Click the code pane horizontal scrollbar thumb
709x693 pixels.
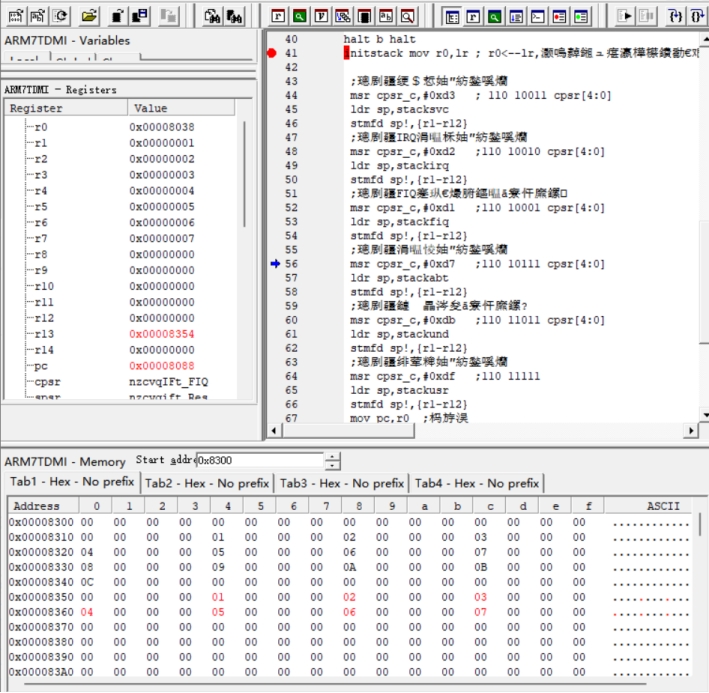click(x=348, y=431)
